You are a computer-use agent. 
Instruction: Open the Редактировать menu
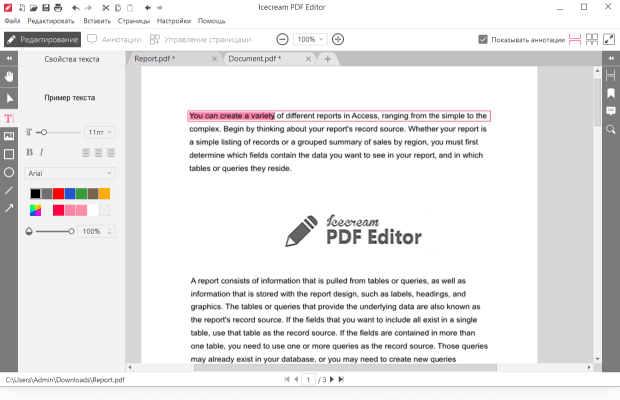coord(51,21)
